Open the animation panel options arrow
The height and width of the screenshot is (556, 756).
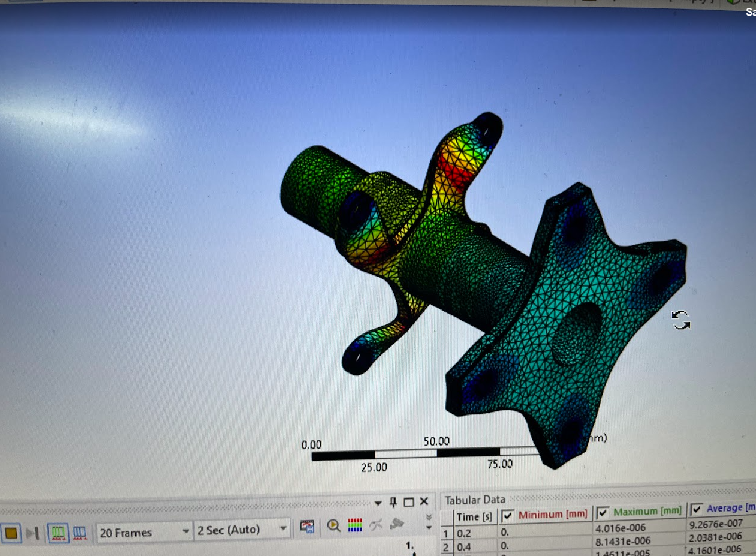(x=378, y=503)
